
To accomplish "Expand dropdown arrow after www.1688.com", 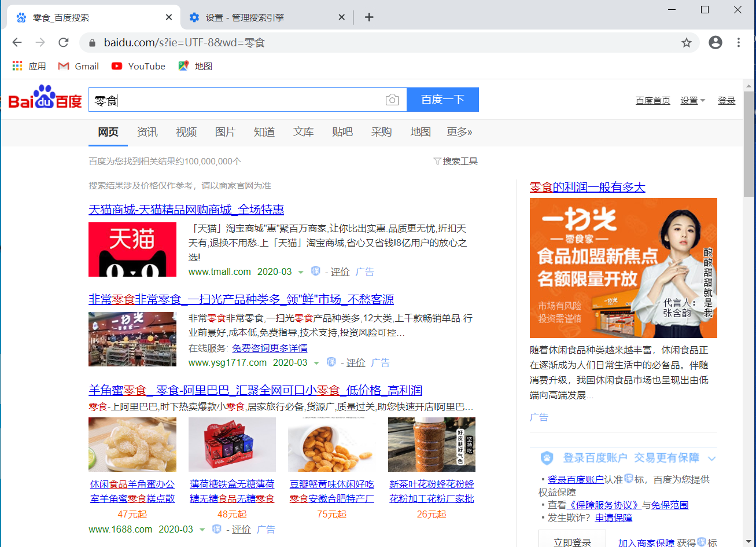I will click(x=202, y=529).
